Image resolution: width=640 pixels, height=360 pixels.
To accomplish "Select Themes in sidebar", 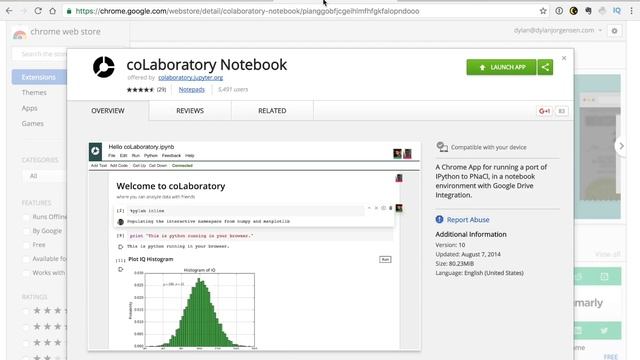I will (34, 93).
